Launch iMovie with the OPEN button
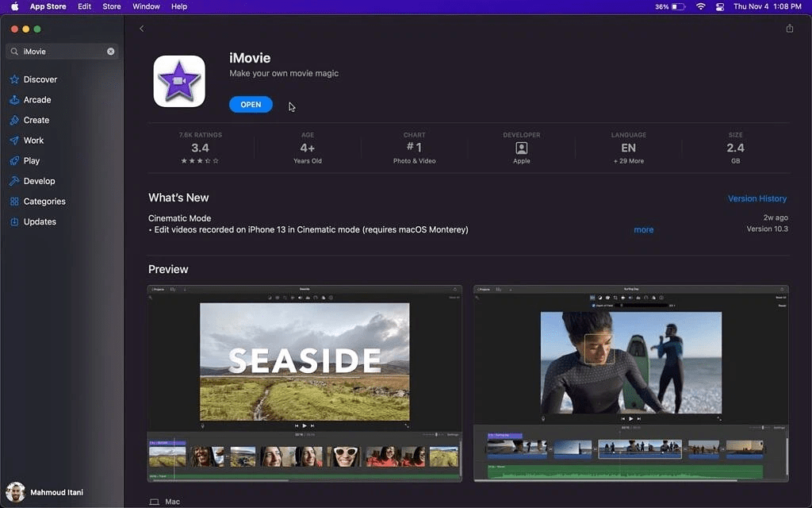 [251, 104]
